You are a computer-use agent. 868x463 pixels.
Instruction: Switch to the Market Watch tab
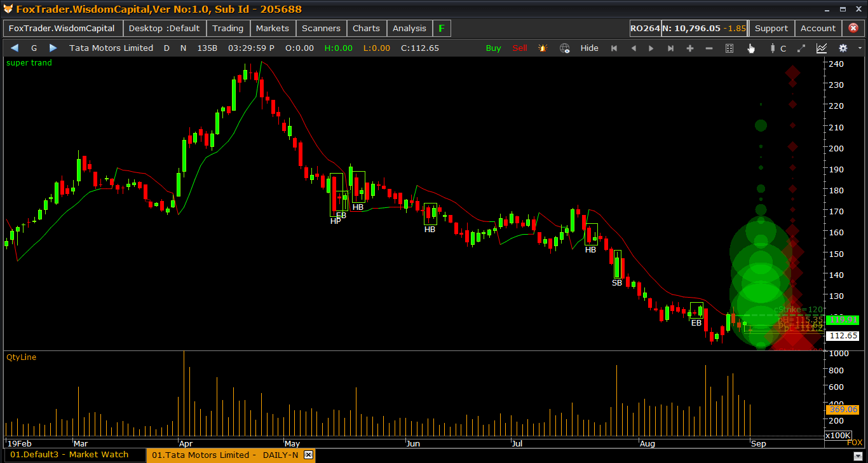click(69, 455)
